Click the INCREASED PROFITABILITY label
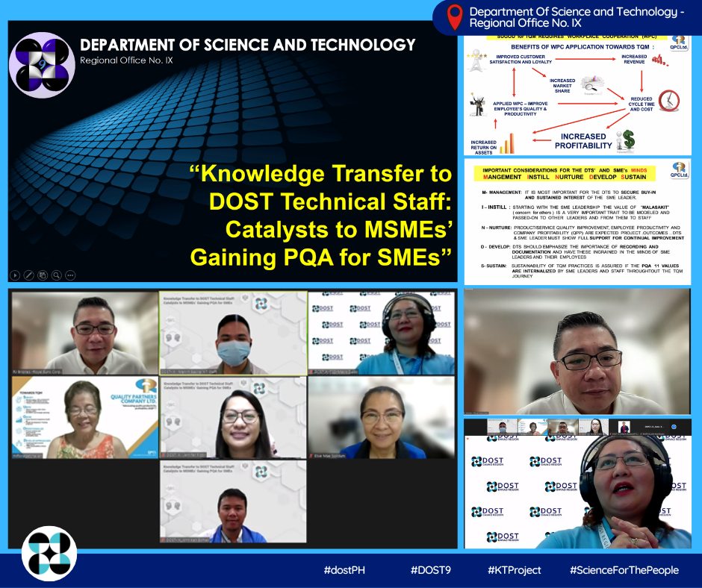The height and width of the screenshot is (588, 702). coord(583,141)
